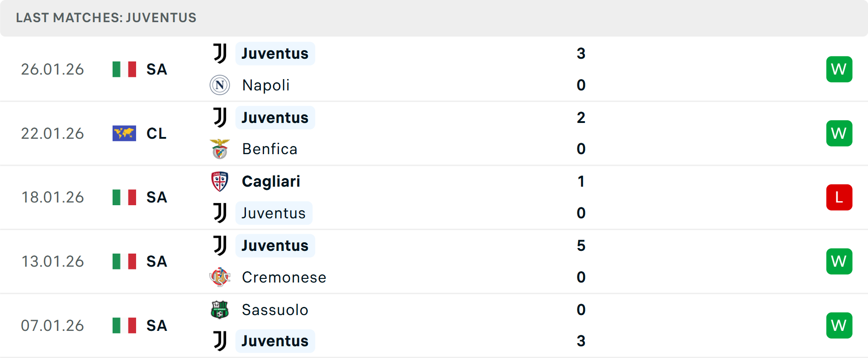Click the Sassuolo team crest
Image resolution: width=868 pixels, height=358 pixels.
click(x=220, y=310)
